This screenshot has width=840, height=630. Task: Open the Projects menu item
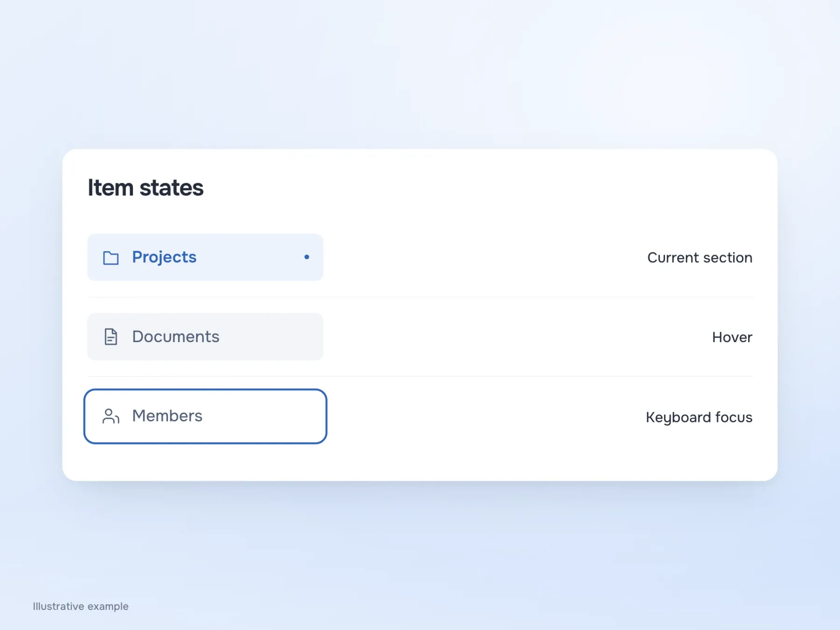205,257
